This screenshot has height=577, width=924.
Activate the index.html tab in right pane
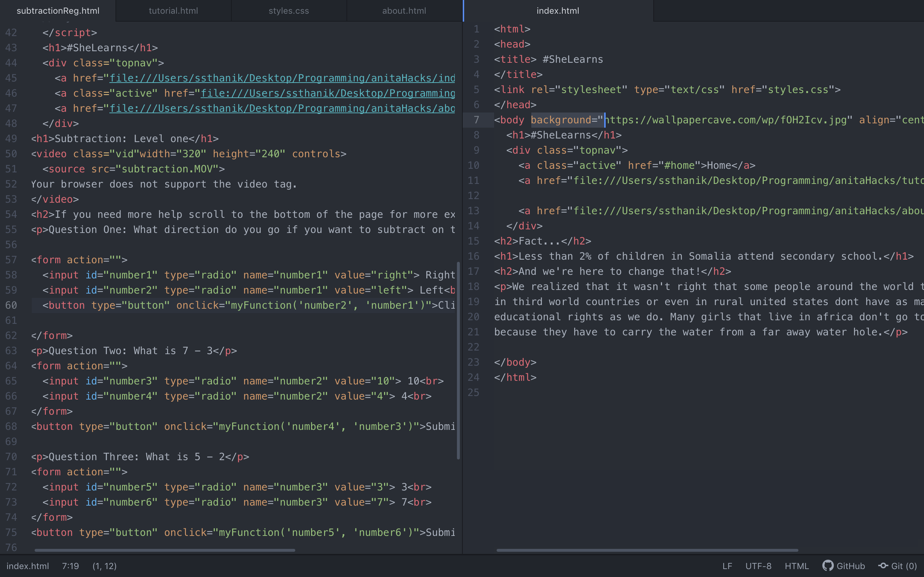(x=557, y=11)
